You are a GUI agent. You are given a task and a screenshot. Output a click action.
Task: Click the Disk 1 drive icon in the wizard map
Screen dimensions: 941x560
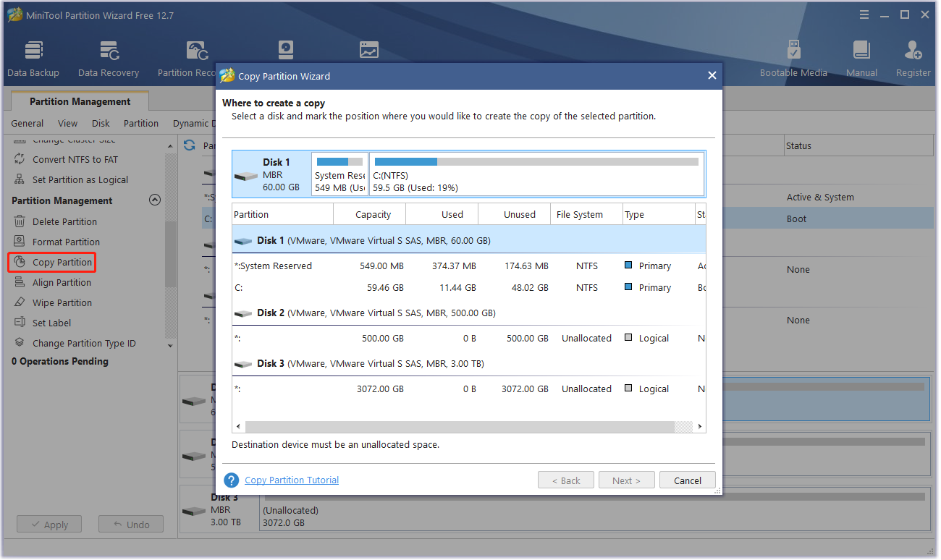tap(247, 176)
